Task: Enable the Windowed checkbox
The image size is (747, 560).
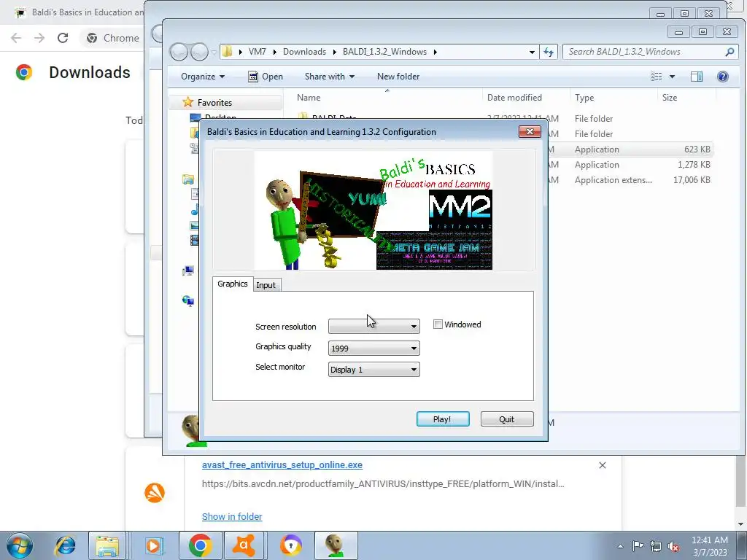Action: coord(438,324)
